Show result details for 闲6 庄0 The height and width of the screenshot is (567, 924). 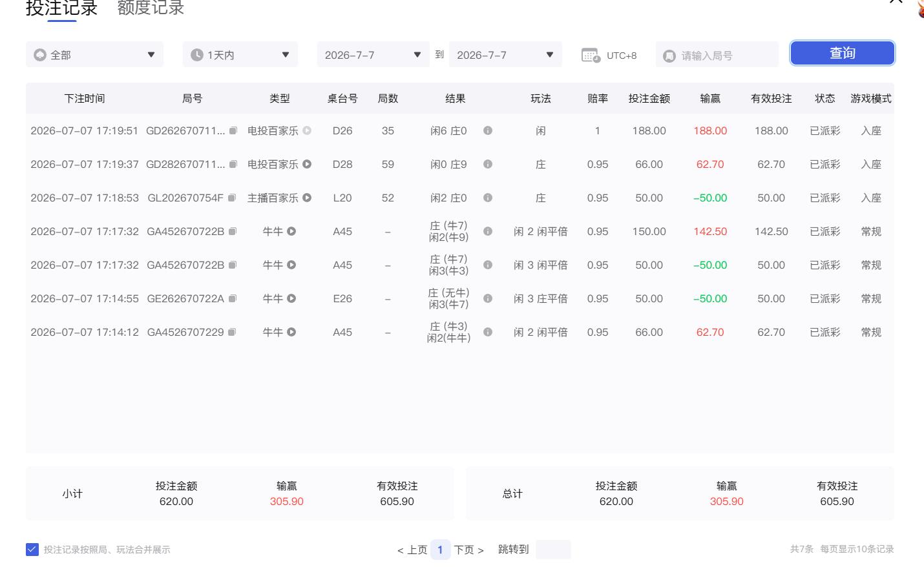tap(488, 130)
